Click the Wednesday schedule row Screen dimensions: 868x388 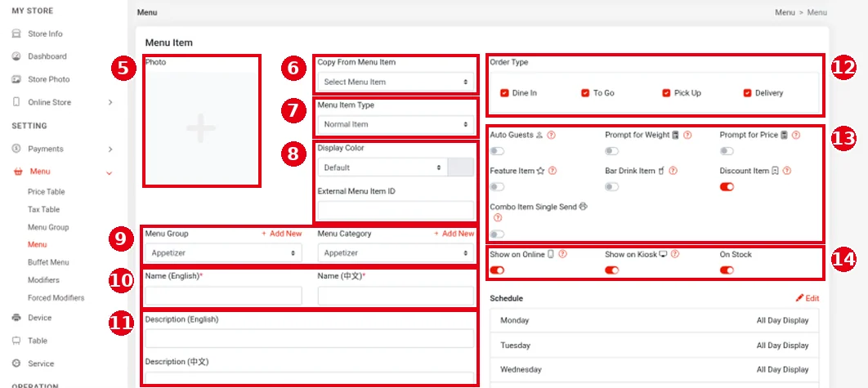tap(655, 369)
